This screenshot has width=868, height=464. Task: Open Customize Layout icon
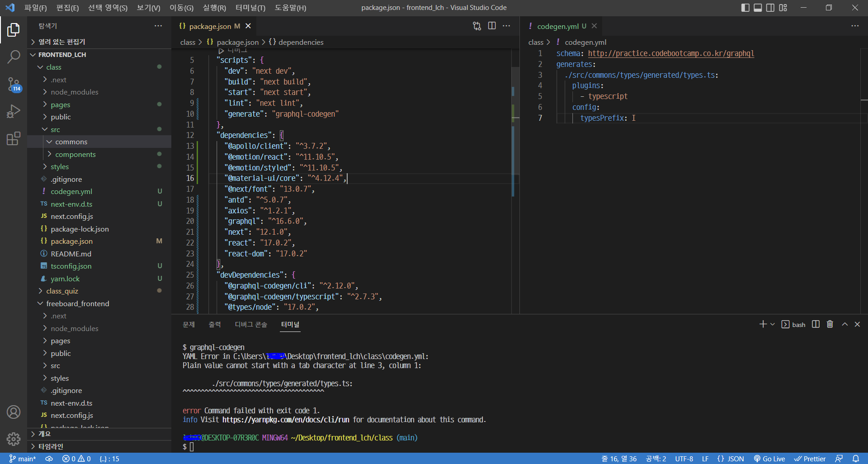(783, 8)
